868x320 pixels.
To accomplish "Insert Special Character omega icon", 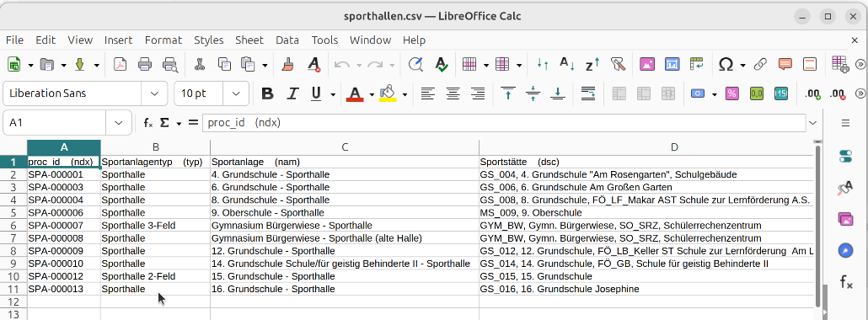I will 726,65.
